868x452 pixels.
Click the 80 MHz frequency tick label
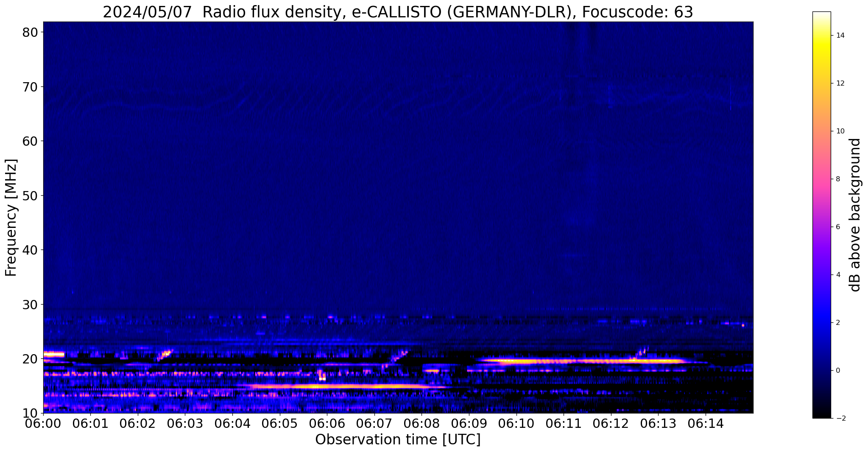30,32
